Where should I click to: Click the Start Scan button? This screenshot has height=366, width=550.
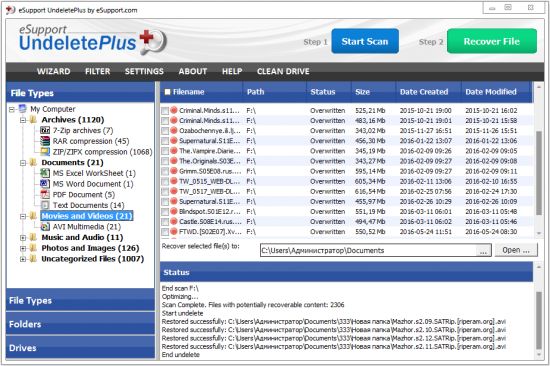point(365,41)
